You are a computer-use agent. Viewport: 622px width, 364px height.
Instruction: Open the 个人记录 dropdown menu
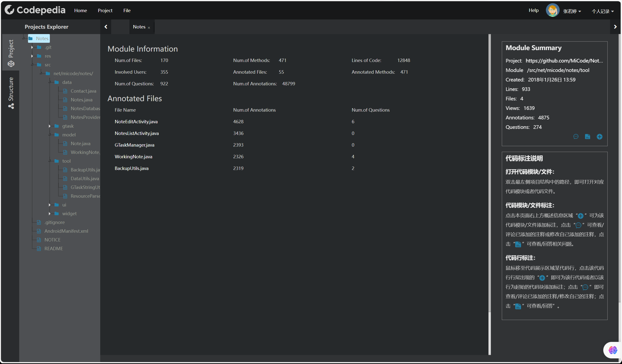pyautogui.click(x=603, y=11)
